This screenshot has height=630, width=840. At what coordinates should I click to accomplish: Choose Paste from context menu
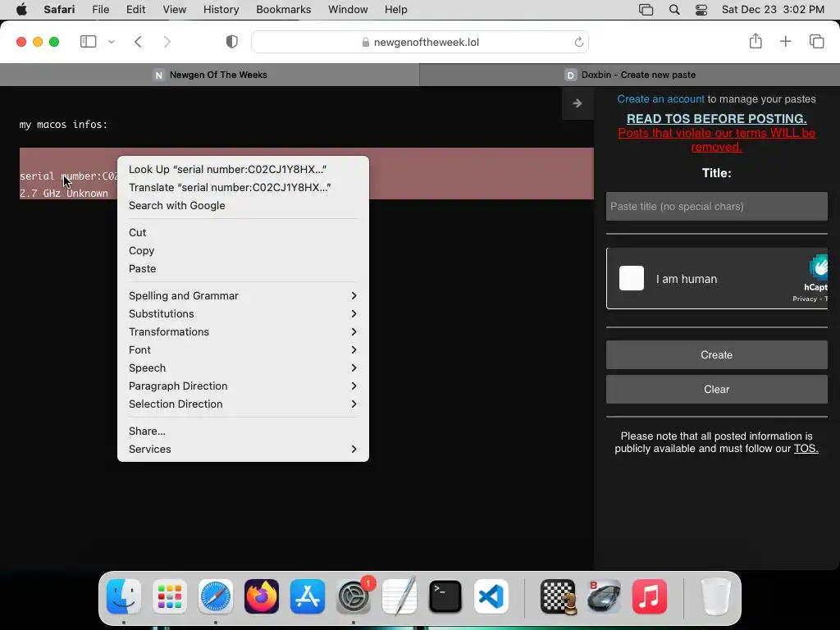tap(243, 269)
